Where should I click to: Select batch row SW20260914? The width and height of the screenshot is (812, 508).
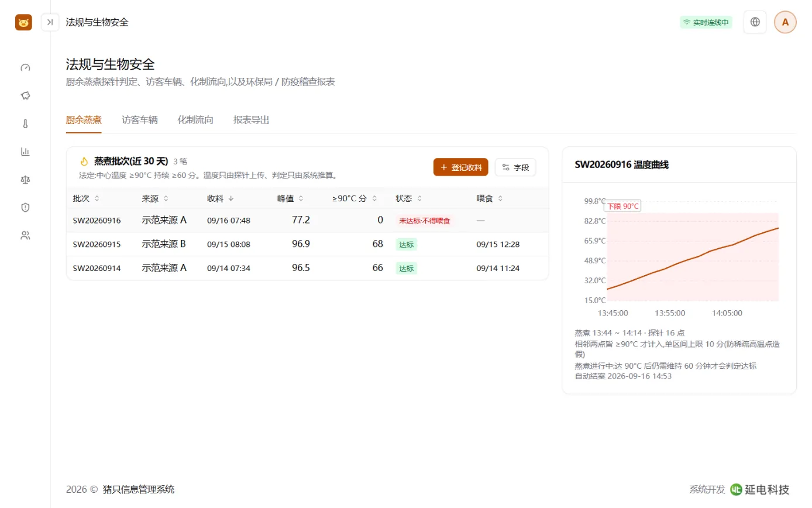(307, 268)
